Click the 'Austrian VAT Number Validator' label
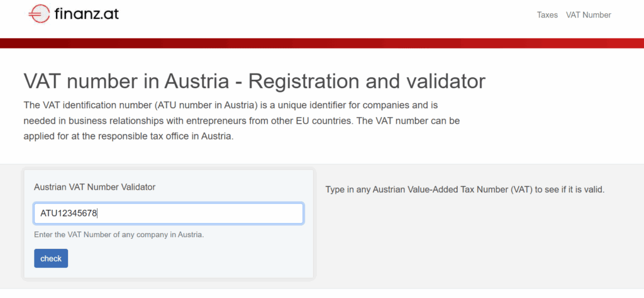Screen dimensions: 644x298 point(94,187)
